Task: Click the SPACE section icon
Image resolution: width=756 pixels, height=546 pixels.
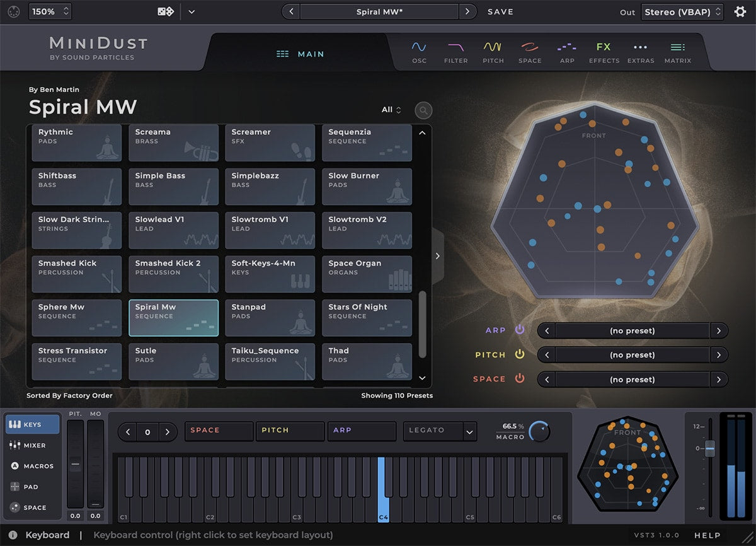Action: tap(530, 50)
